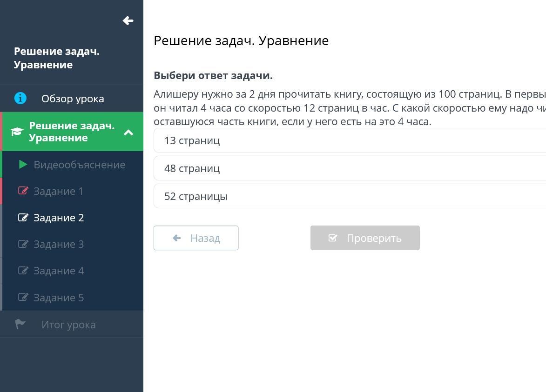This screenshot has height=392, width=546.
Task: Click the flag icon beside Итог урока
Action: point(20,324)
